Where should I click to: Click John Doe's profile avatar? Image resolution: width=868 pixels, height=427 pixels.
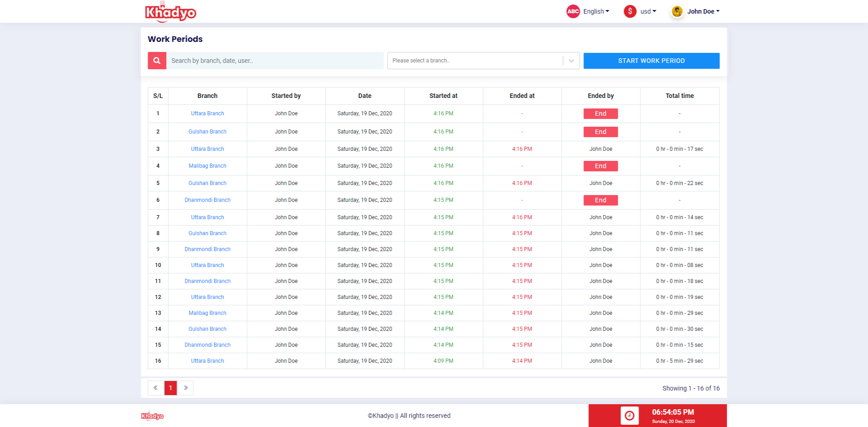pos(677,11)
